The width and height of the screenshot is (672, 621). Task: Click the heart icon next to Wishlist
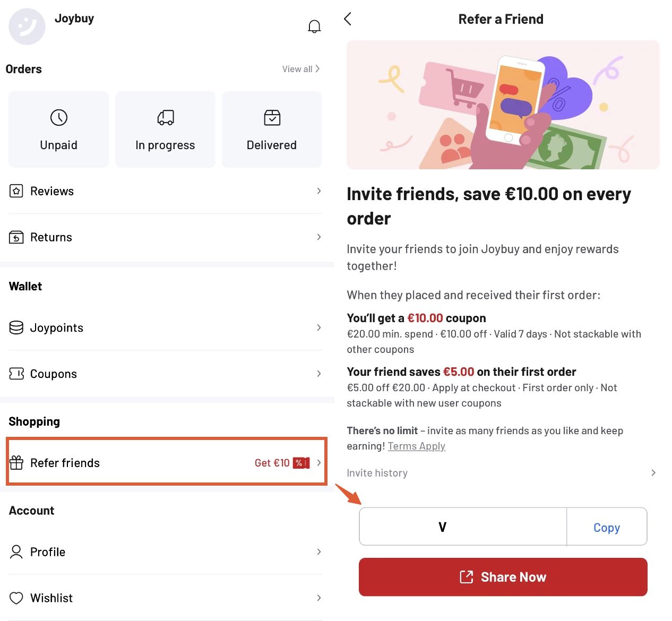(16, 598)
